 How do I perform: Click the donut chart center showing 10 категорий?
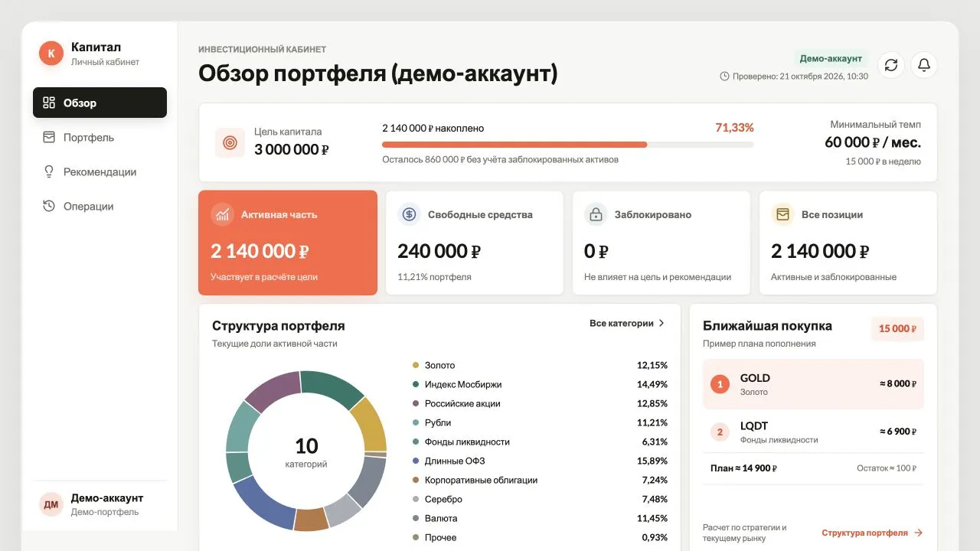(x=306, y=452)
